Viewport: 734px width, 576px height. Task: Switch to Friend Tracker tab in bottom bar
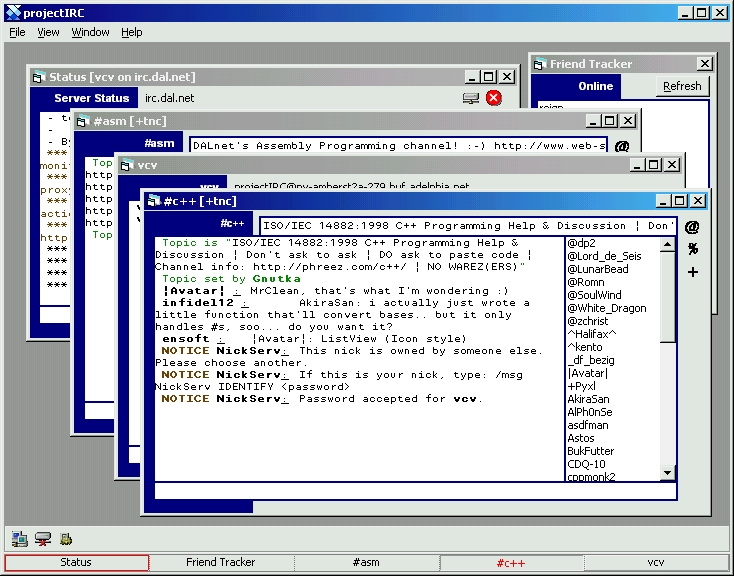coord(221,563)
